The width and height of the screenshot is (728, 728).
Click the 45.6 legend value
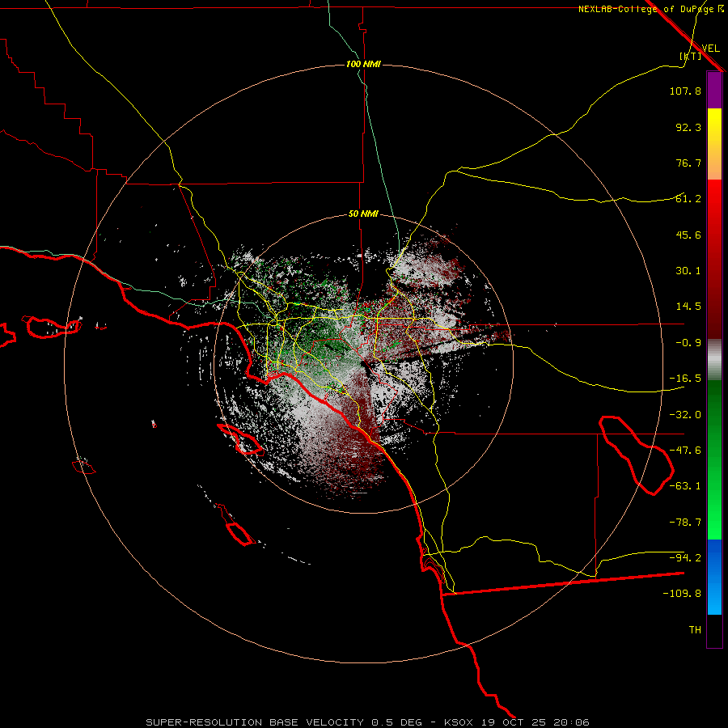coord(688,235)
